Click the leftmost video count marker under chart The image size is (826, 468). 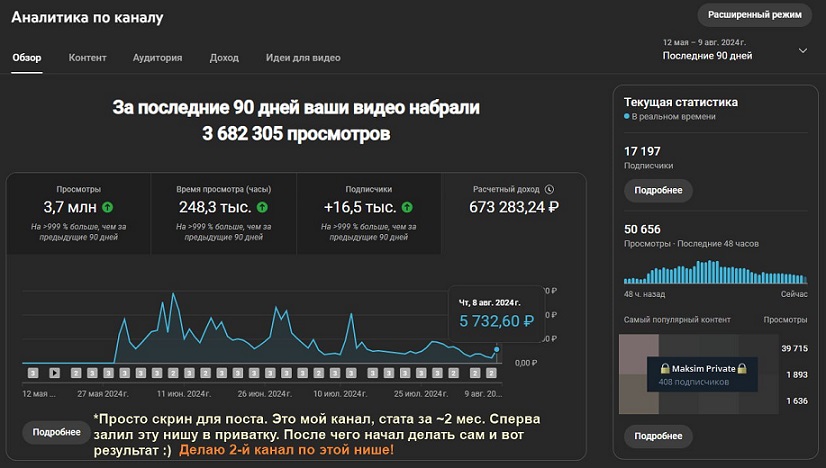32,373
